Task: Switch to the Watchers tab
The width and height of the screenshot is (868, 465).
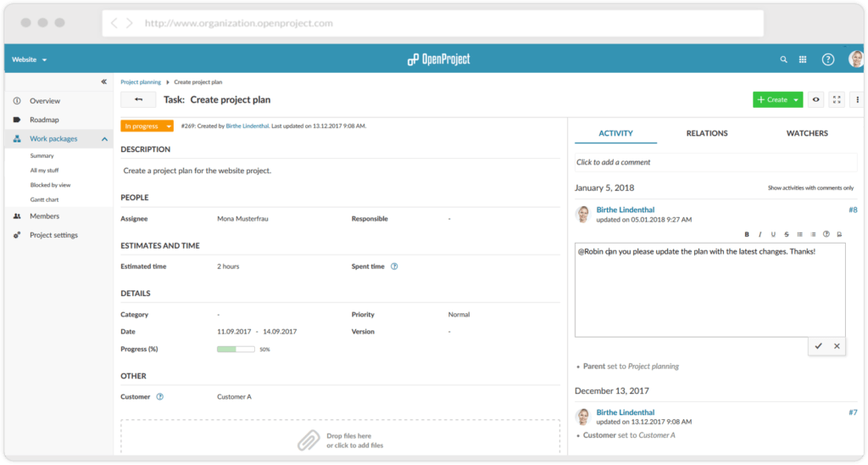Action: pos(807,133)
